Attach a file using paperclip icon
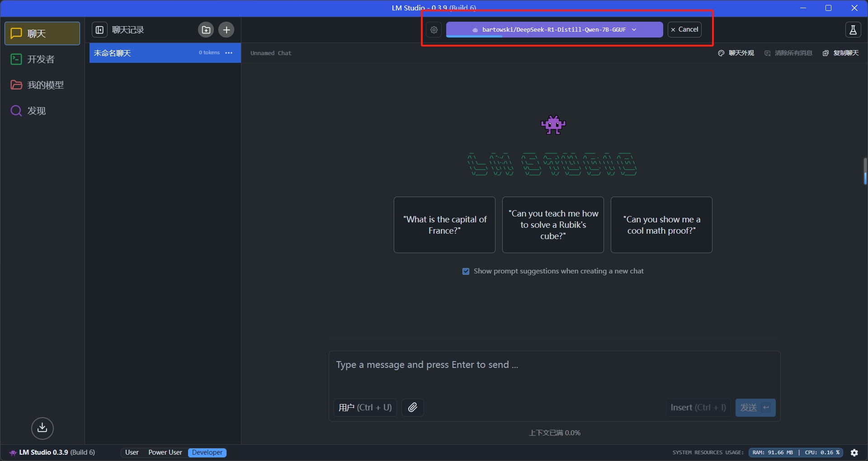Image resolution: width=868 pixels, height=461 pixels. coord(412,408)
